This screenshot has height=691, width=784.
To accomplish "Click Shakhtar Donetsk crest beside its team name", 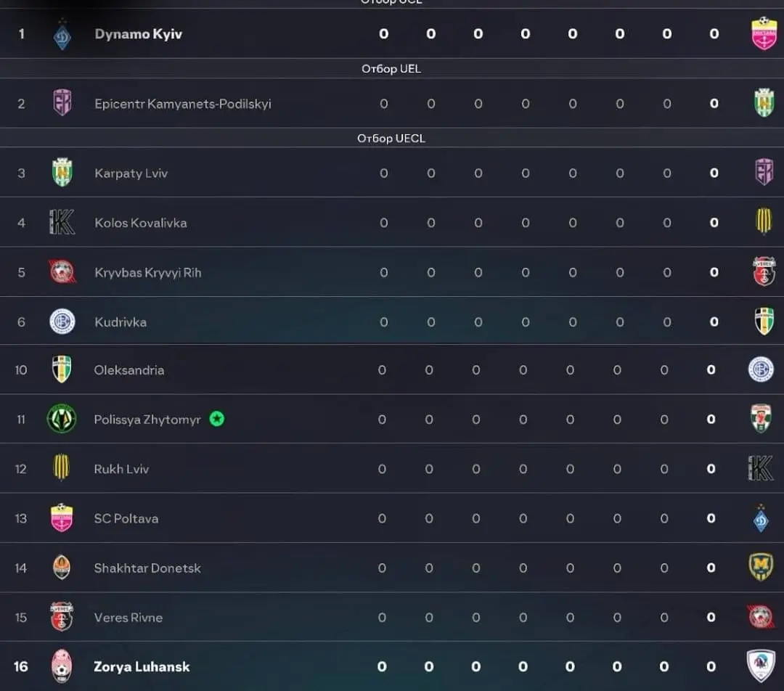I will (62, 568).
